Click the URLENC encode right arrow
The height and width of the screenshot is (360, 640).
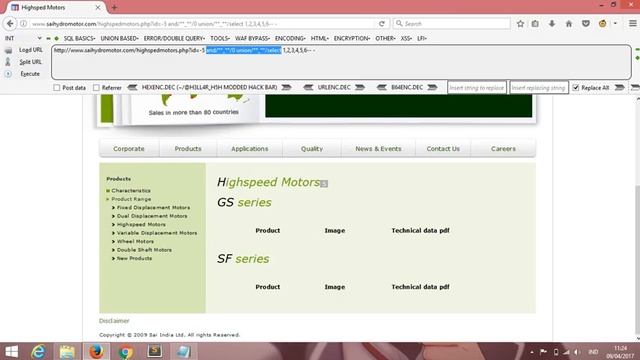pyautogui.click(x=360, y=87)
